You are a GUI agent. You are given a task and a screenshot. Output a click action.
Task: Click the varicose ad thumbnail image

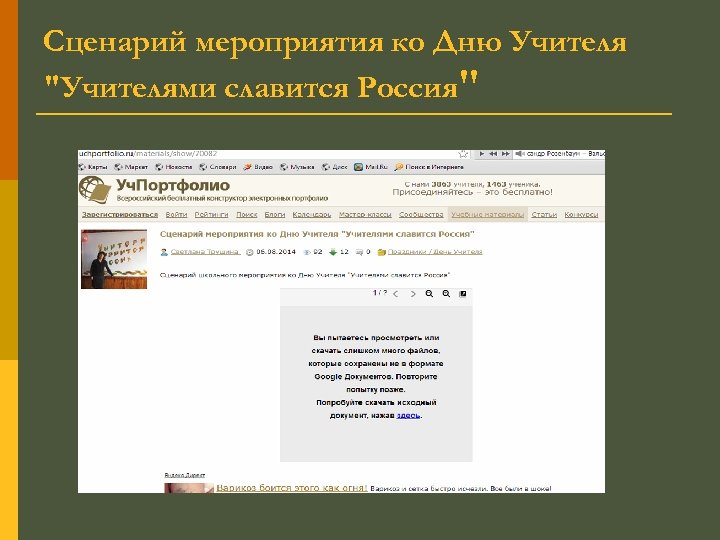[x=189, y=488]
